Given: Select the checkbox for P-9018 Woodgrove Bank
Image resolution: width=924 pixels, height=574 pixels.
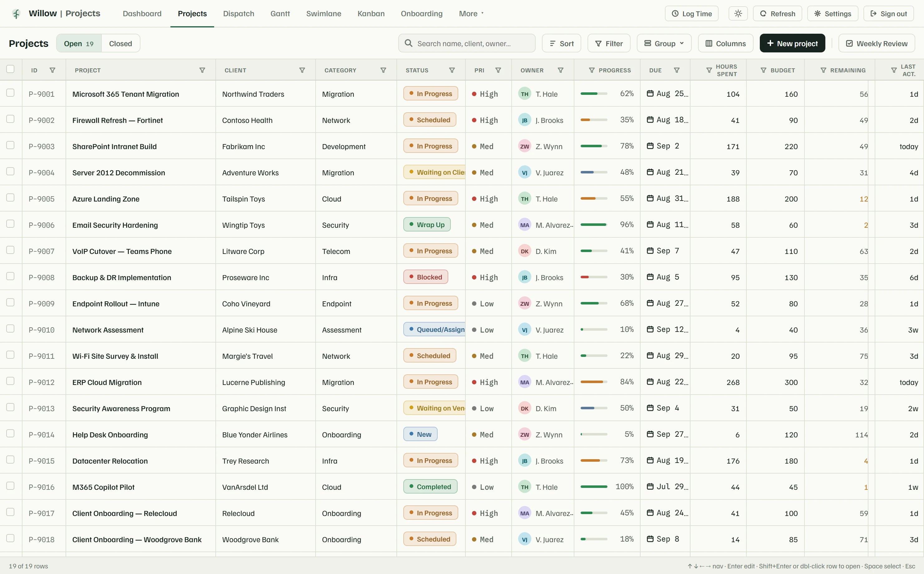Looking at the screenshot, I should 10,538.
